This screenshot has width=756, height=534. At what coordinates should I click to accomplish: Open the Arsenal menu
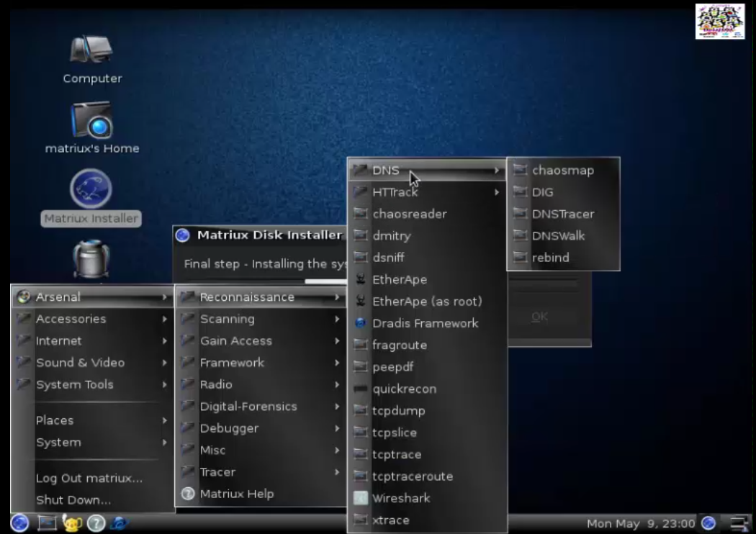click(x=58, y=297)
